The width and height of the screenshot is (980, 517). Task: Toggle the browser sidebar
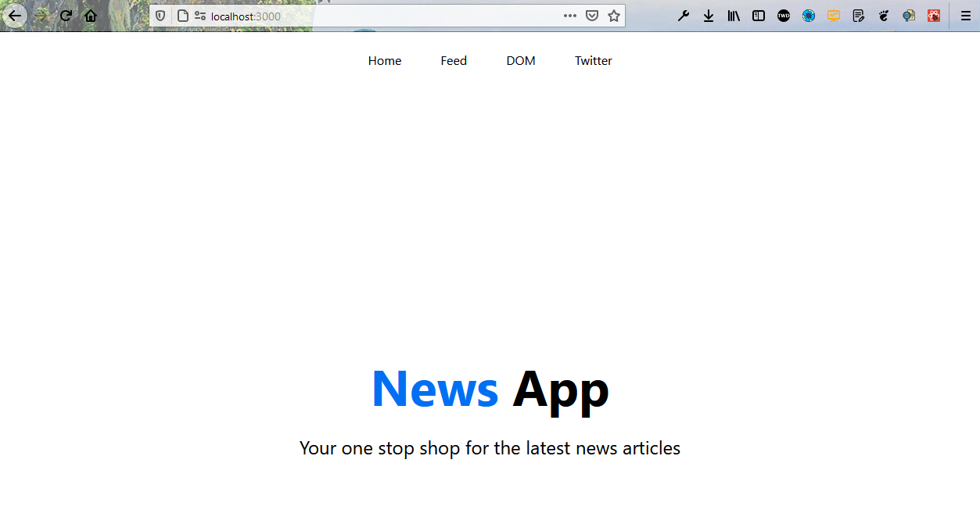coord(759,16)
